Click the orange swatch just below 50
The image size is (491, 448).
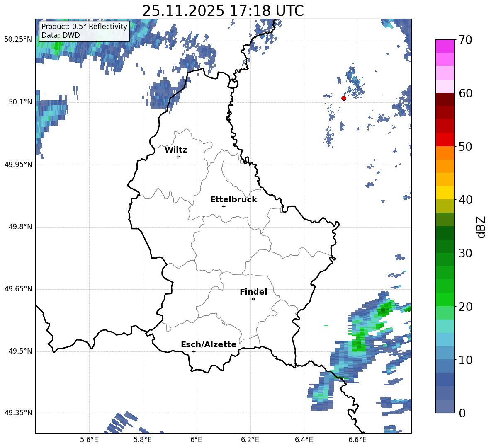pyautogui.click(x=445, y=153)
